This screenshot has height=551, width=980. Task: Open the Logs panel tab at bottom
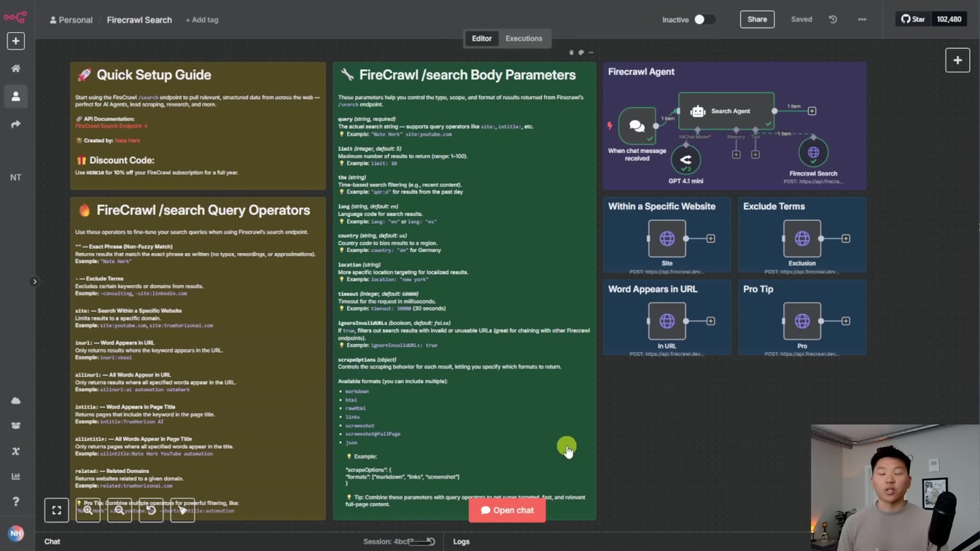[461, 542]
